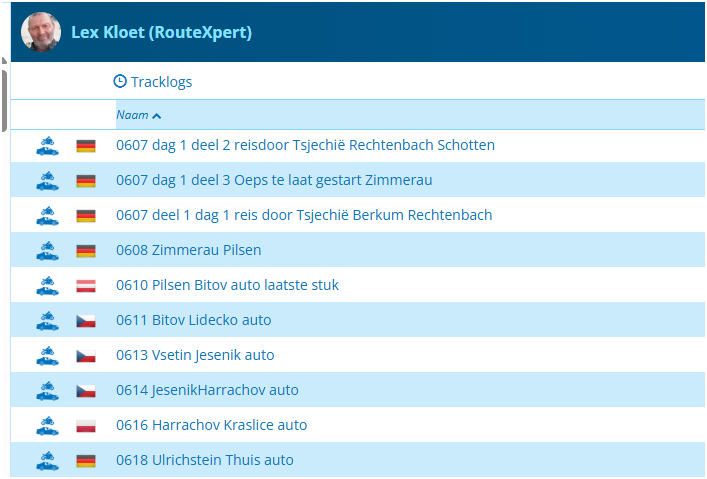
Task: Open track 0607 dag 1 deel 2 Rechtenbach Schotten
Action: (305, 145)
